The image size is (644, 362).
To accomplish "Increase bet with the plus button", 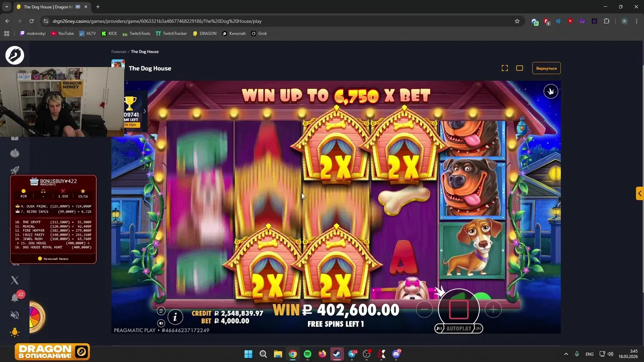I will pos(493,310).
